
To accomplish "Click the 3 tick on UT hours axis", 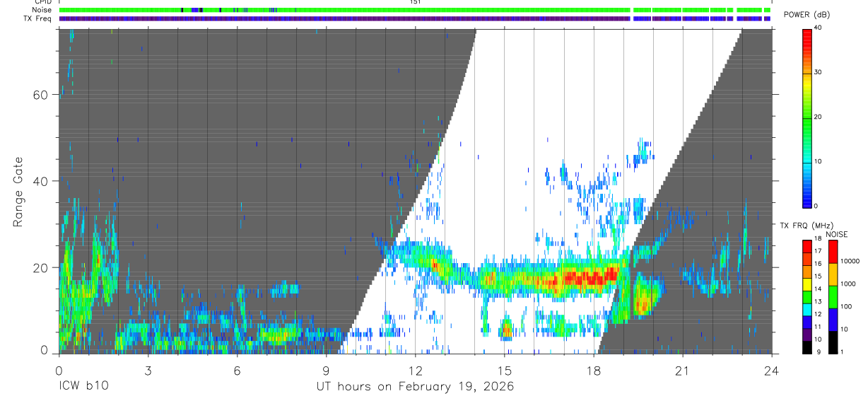I will point(148,371).
